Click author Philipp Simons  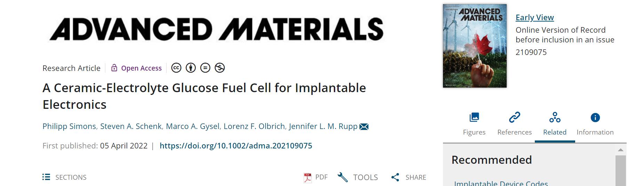[x=69, y=126]
